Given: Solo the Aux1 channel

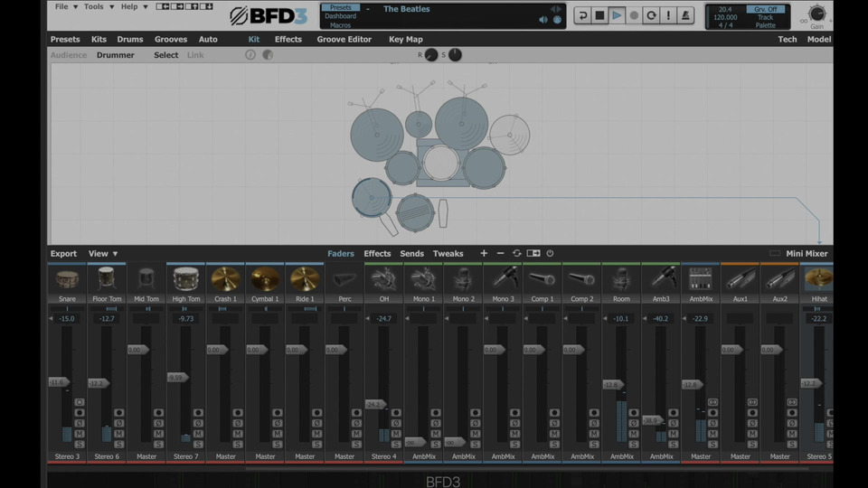Looking at the screenshot, I should (752, 445).
